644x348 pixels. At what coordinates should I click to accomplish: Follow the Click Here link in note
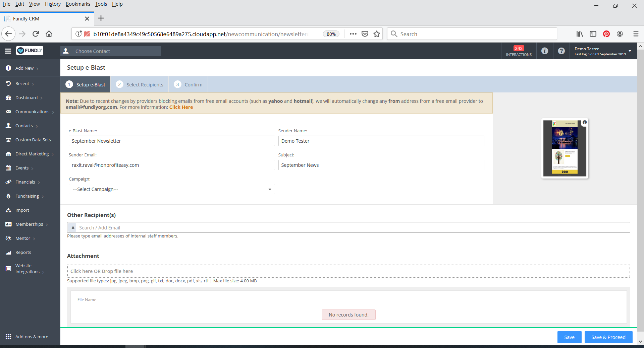(x=181, y=107)
